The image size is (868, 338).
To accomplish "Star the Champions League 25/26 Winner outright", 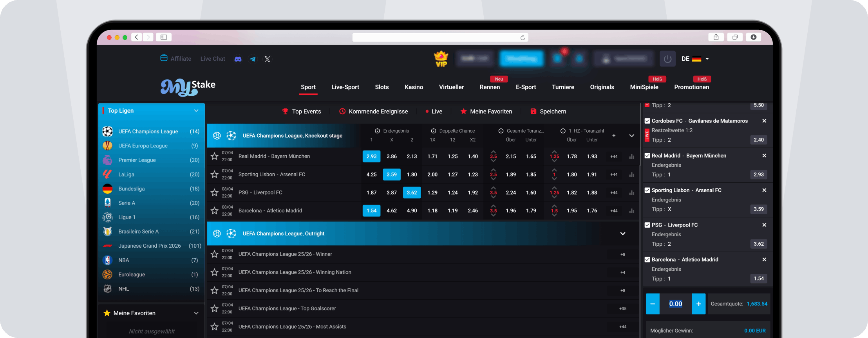I will (x=214, y=254).
